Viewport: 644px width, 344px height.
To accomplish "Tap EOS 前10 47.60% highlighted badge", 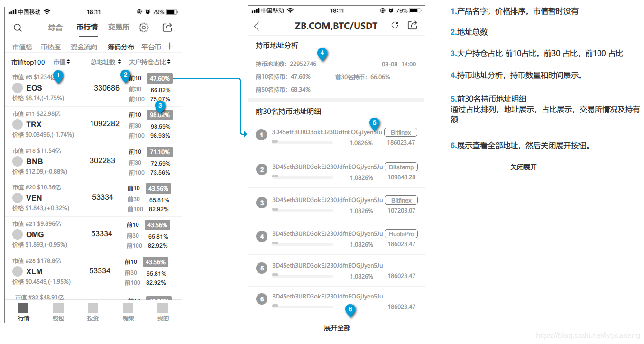I will [x=160, y=78].
